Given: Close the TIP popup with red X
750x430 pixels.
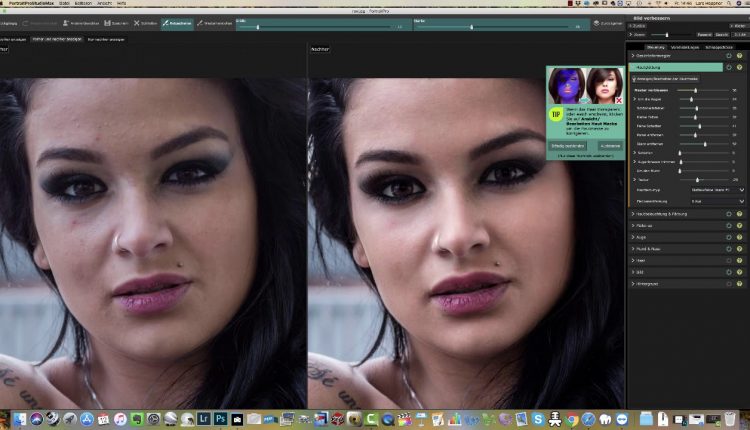Looking at the screenshot, I should click(x=619, y=100).
